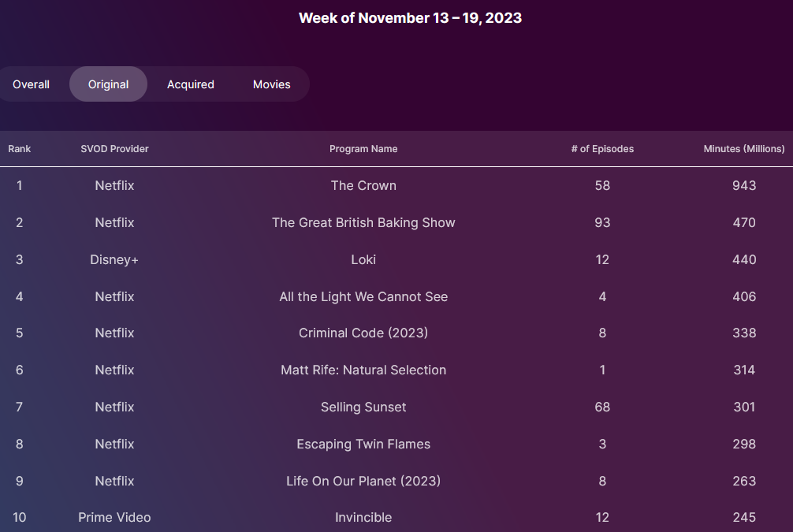
Task: Click Escaping Twin Flames title
Action: [363, 445]
